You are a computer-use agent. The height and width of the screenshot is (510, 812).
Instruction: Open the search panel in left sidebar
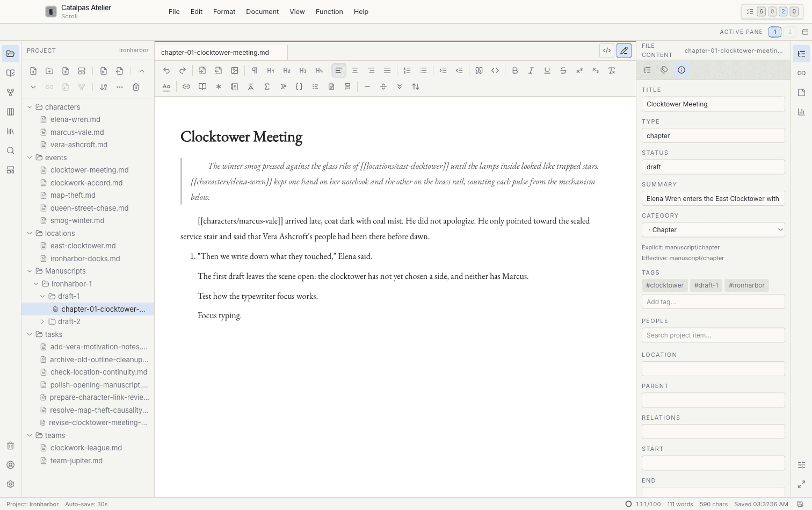pyautogui.click(x=10, y=150)
